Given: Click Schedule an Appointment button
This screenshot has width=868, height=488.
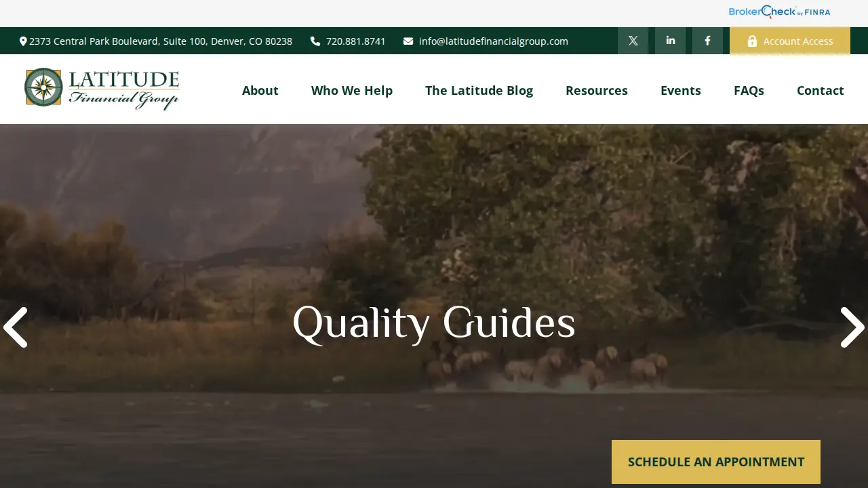Looking at the screenshot, I should click(x=716, y=462).
